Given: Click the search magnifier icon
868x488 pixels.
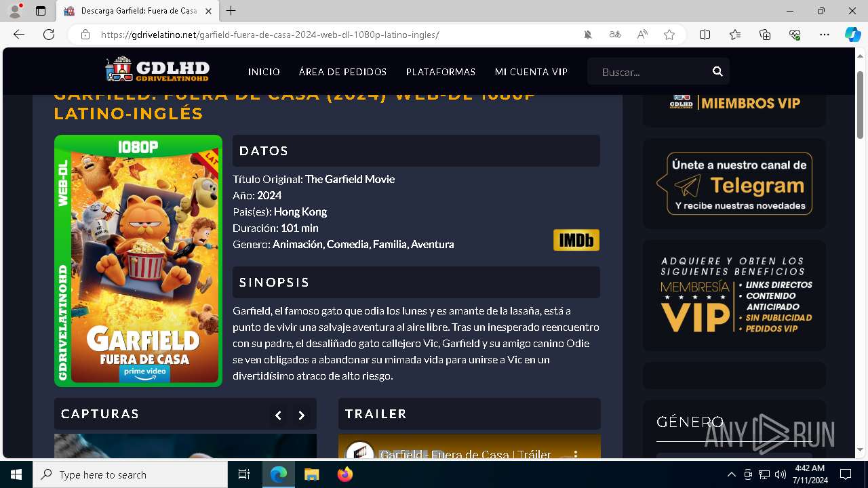Looking at the screenshot, I should pyautogui.click(x=717, y=72).
